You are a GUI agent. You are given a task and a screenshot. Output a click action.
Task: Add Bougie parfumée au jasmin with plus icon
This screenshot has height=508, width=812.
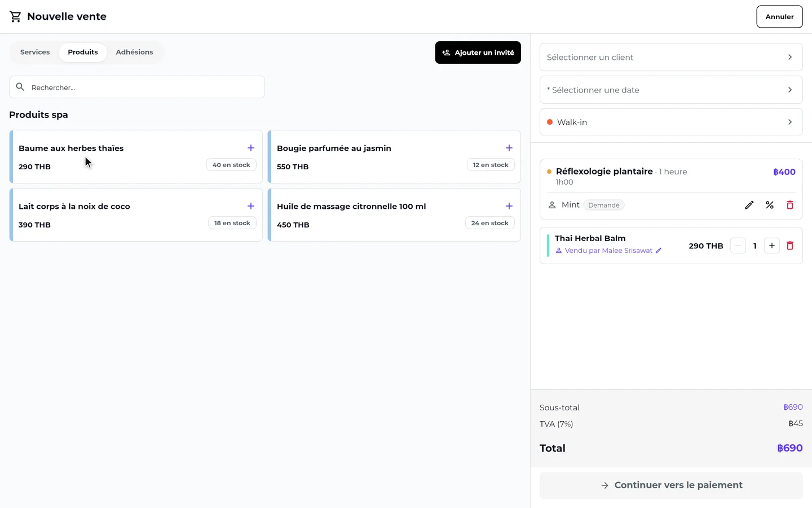pos(509,148)
